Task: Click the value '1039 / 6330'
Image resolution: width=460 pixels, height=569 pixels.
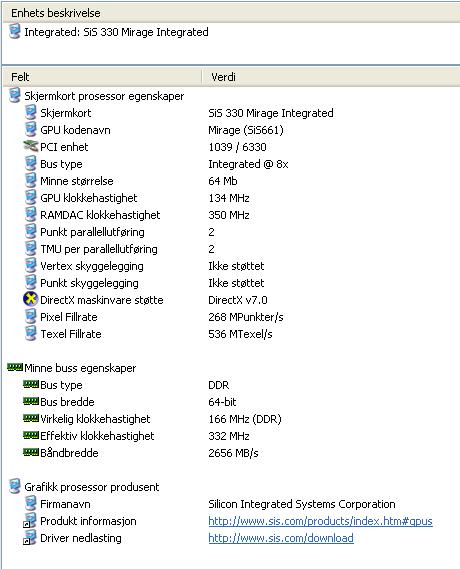Action: tap(237, 147)
